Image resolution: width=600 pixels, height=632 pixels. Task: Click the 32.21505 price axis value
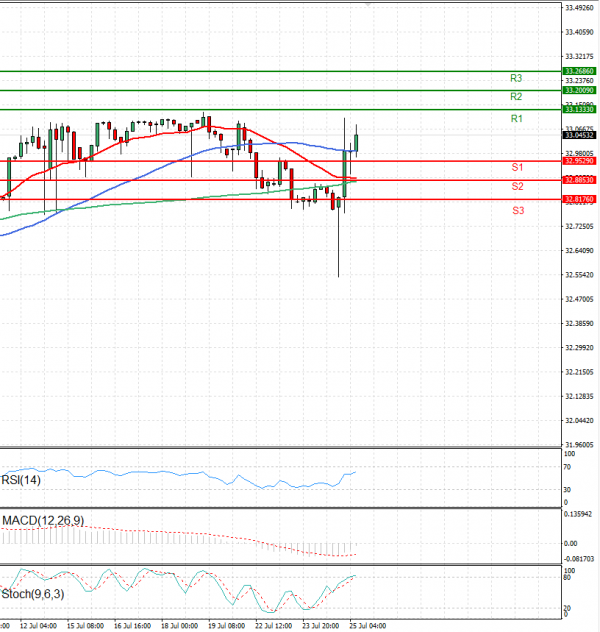(579, 372)
